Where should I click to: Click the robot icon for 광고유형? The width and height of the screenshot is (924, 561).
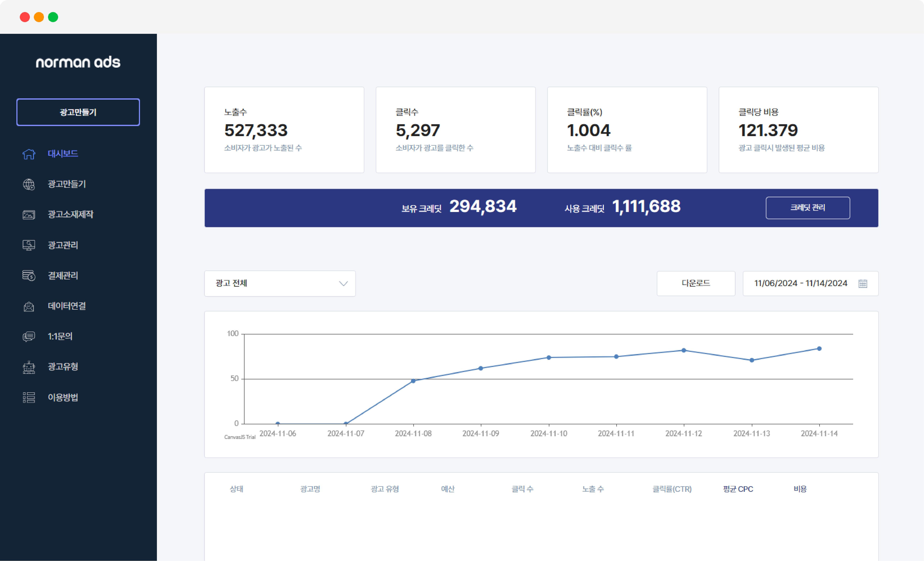pos(29,367)
